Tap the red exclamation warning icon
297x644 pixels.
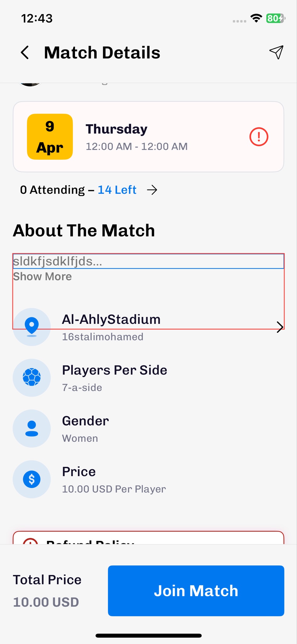(259, 137)
